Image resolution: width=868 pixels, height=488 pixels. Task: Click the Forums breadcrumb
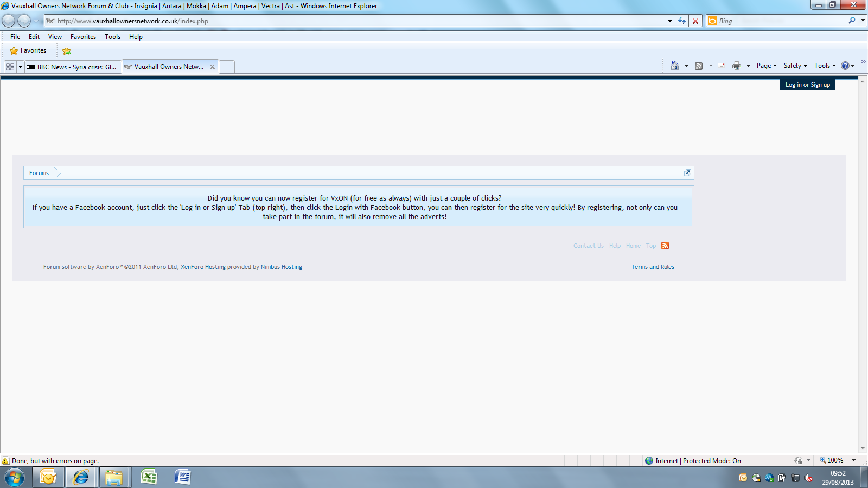tap(39, 173)
